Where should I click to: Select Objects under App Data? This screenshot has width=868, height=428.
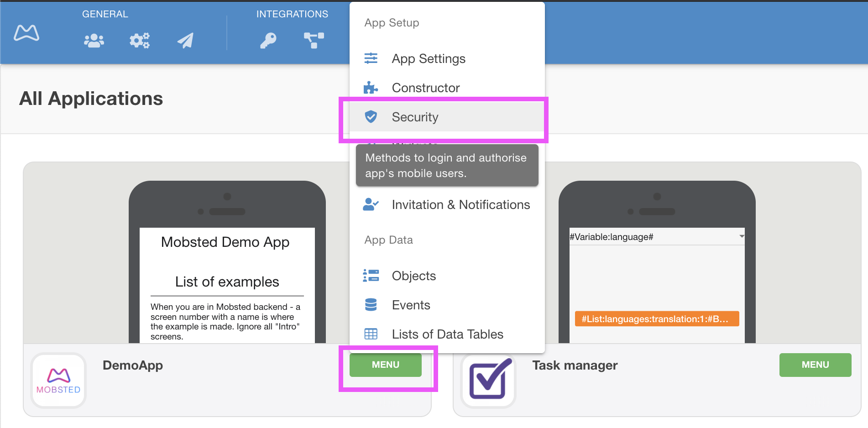click(x=447, y=276)
